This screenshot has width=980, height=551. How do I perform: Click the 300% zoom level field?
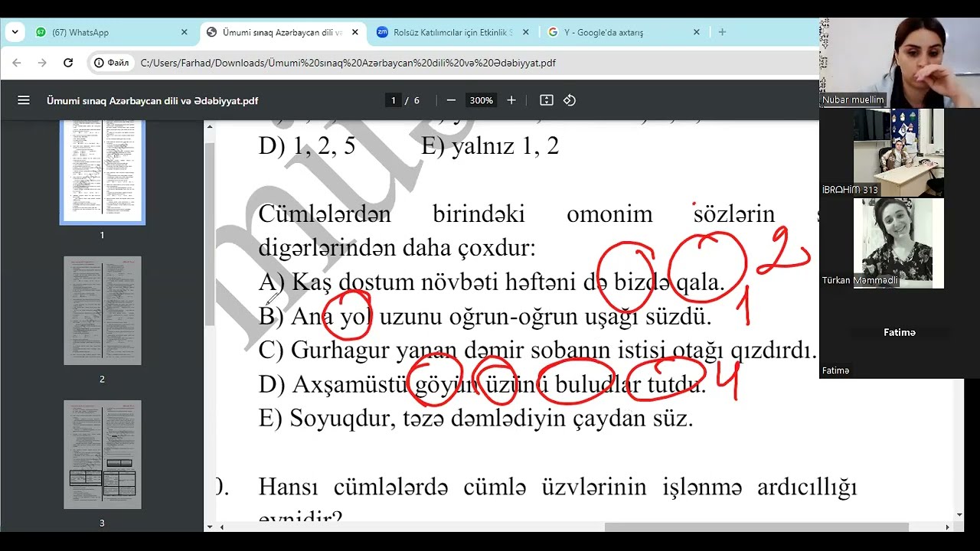(482, 100)
